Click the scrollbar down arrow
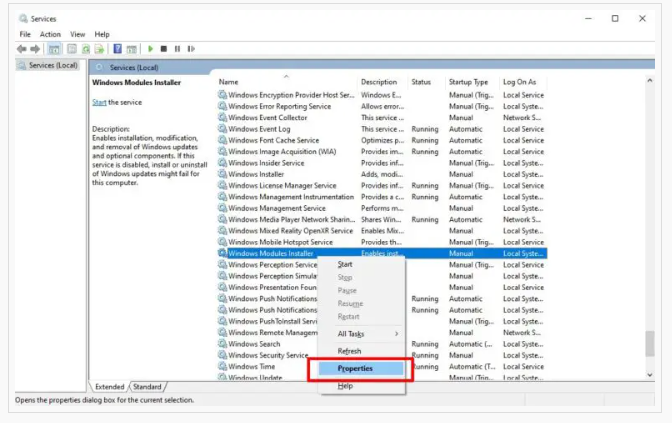Screen dimensions: 672x423 click(650, 375)
